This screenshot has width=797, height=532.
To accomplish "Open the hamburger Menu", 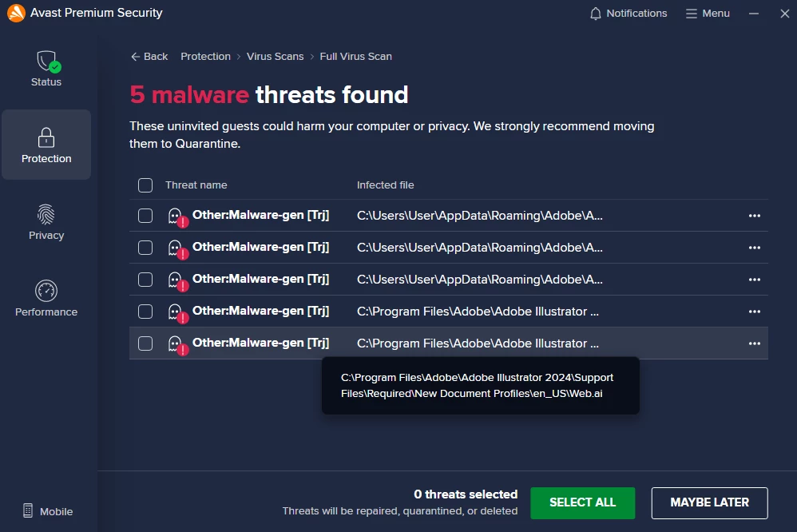I will pos(708,14).
